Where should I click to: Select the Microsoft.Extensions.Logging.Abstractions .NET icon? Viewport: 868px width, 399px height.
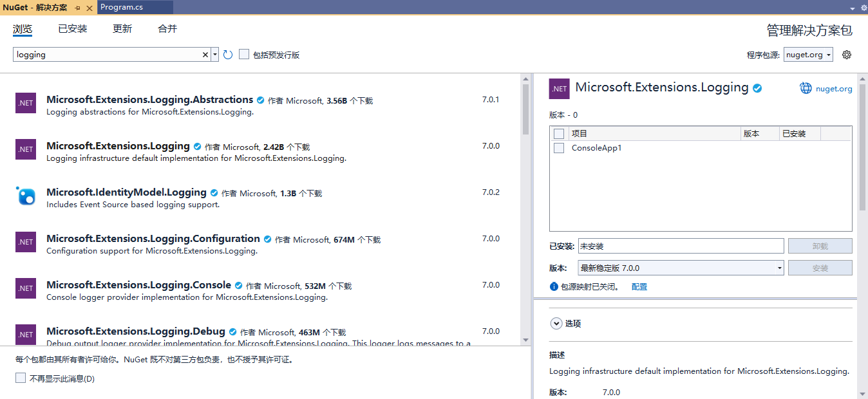[26, 103]
